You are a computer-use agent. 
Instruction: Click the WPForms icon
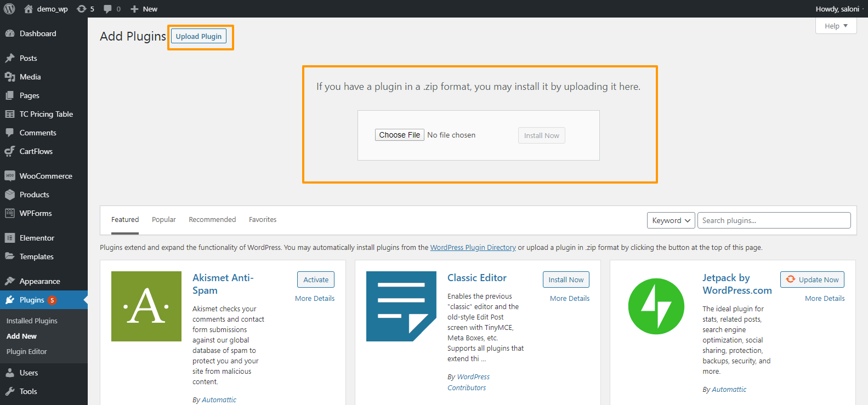(x=10, y=213)
